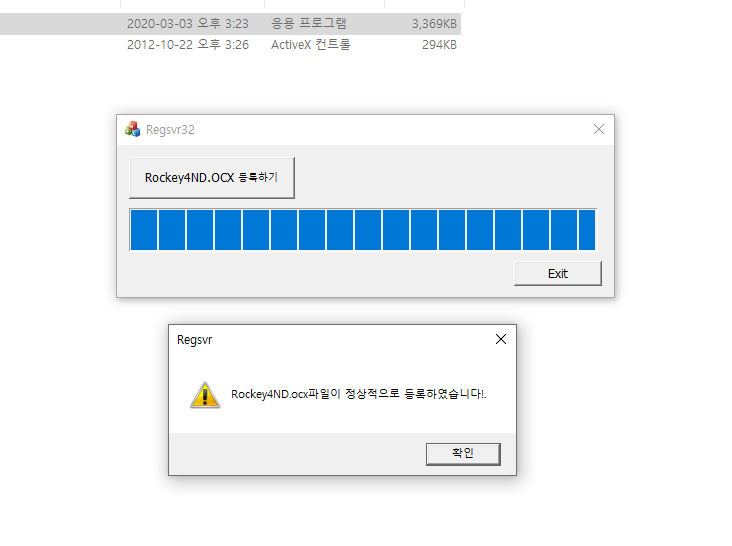Click the Regsvr32 window title text
This screenshot has height=546, width=732.
click(170, 130)
